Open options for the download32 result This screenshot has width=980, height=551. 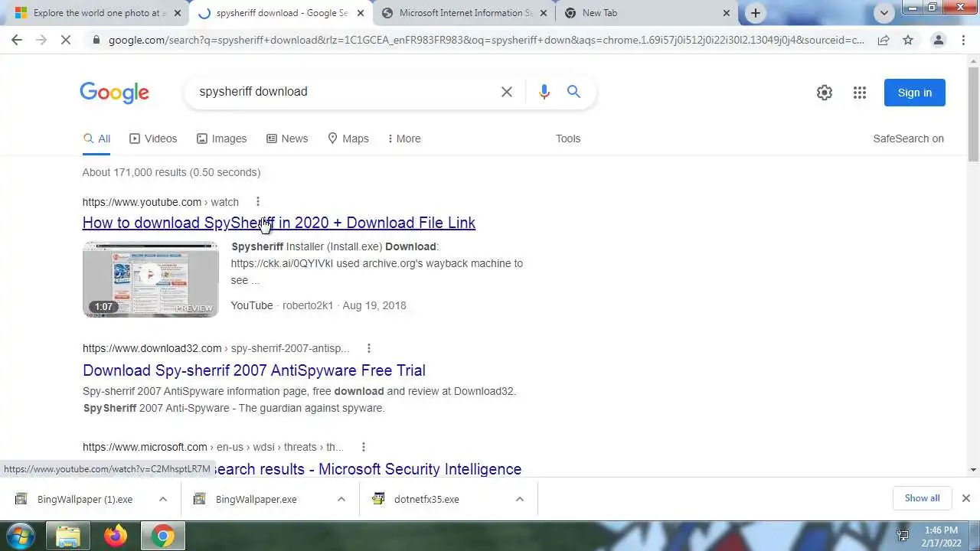tap(369, 348)
